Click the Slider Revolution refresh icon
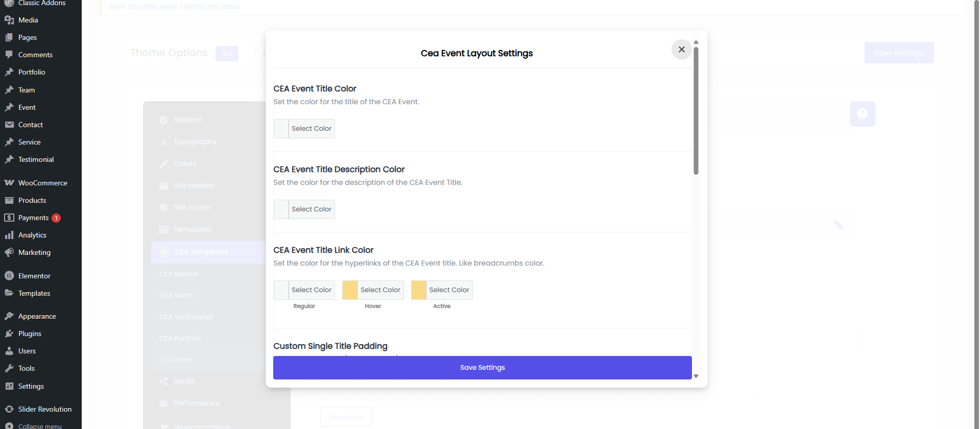 coord(9,409)
